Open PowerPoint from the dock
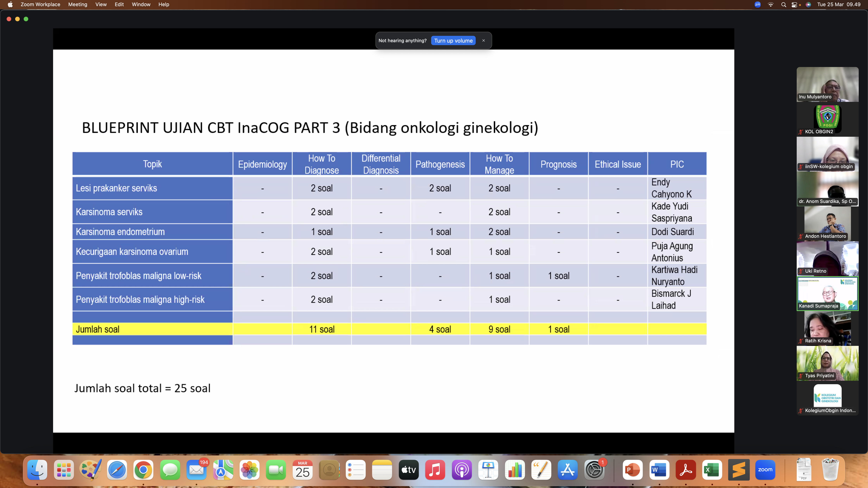The height and width of the screenshot is (488, 868). (x=632, y=469)
